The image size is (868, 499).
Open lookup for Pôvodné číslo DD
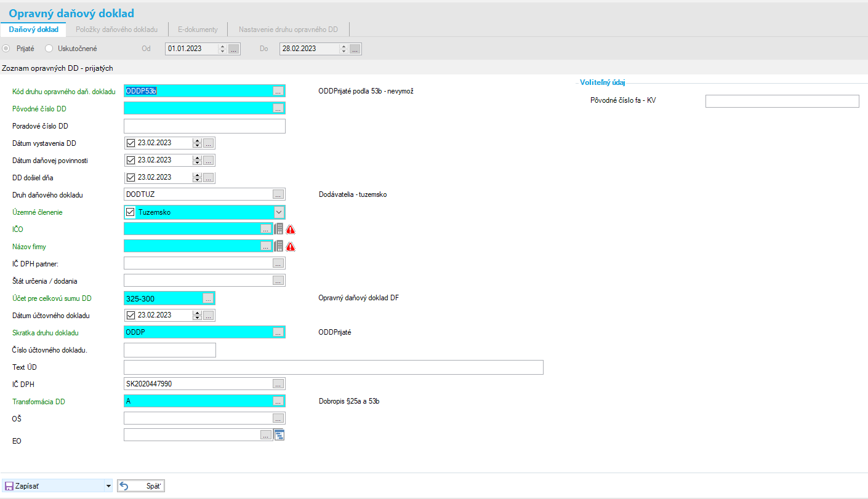278,108
